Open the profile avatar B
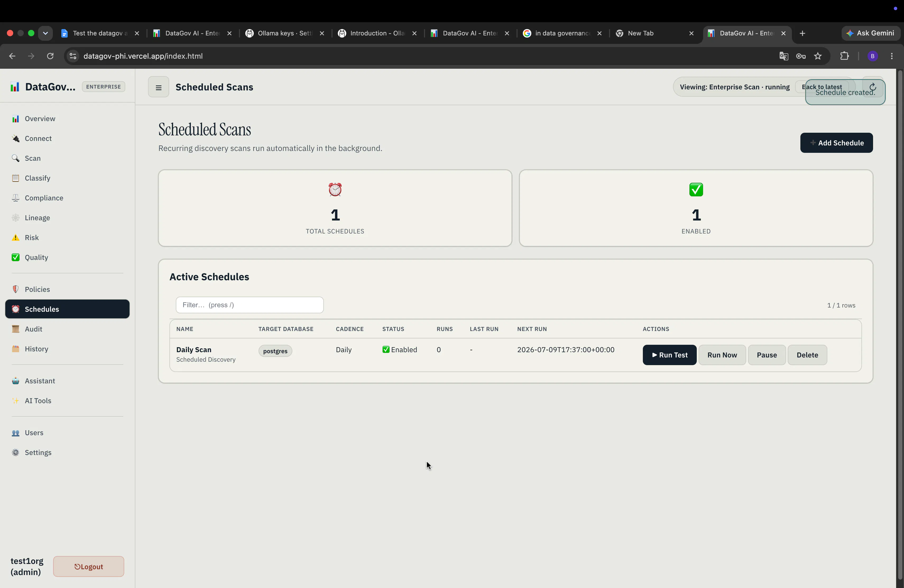Image resolution: width=904 pixels, height=588 pixels. 873,56
